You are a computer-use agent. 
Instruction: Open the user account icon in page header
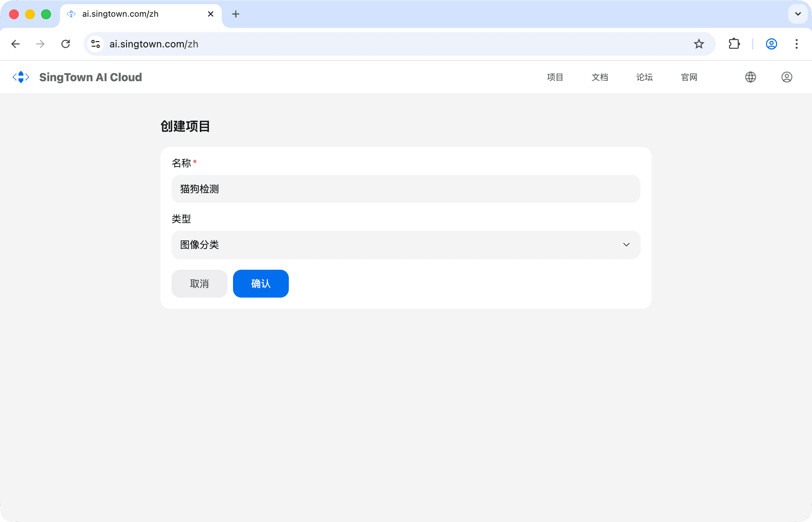point(787,77)
